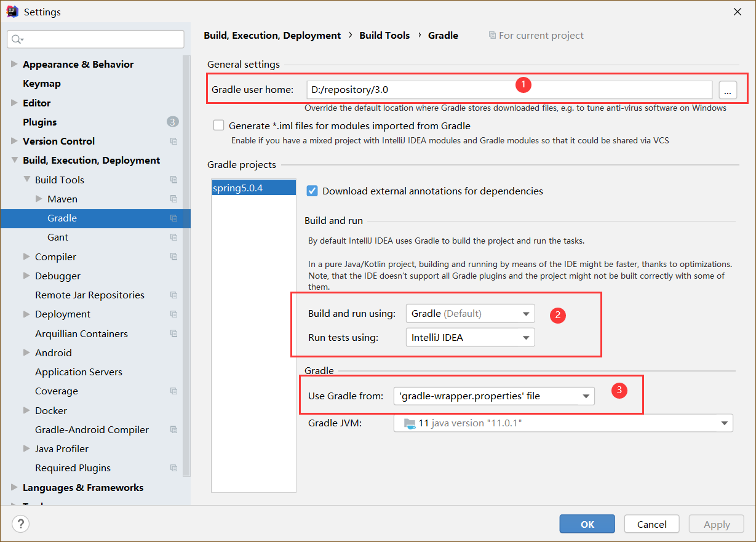Screen dimensions: 756x542
Task: Click the project-level icon beside Gant
Action: click(x=173, y=237)
